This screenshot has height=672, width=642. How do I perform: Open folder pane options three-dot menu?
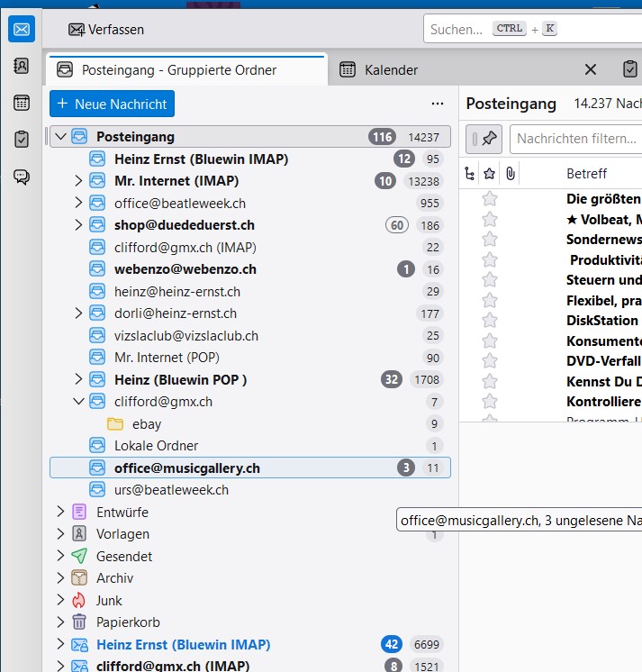[x=438, y=104]
